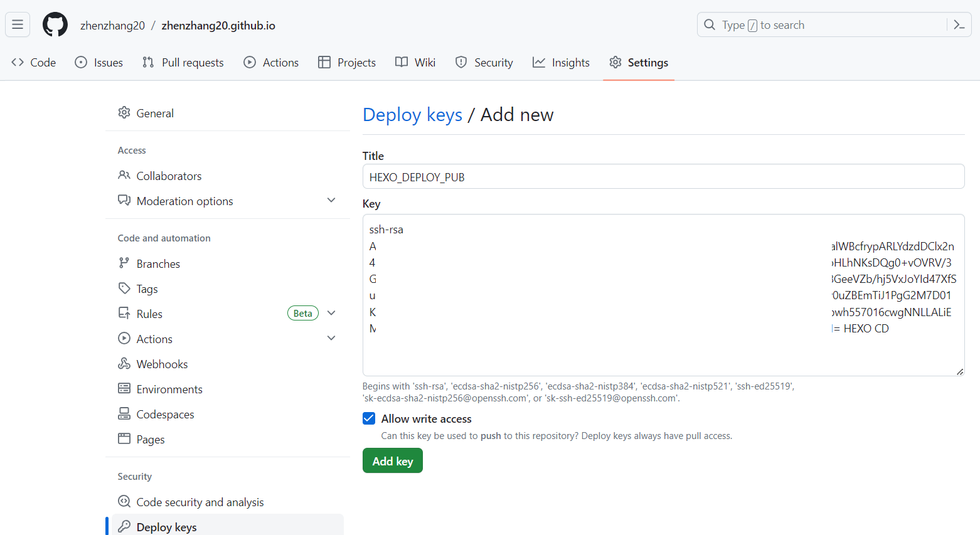
Task: Click the Tags icon in sidebar
Action: [124, 289]
